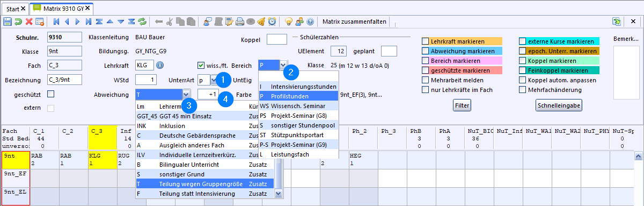This screenshot has width=644, height=206.
Task: Go to the previous record
Action: pyautogui.click(x=67, y=22)
